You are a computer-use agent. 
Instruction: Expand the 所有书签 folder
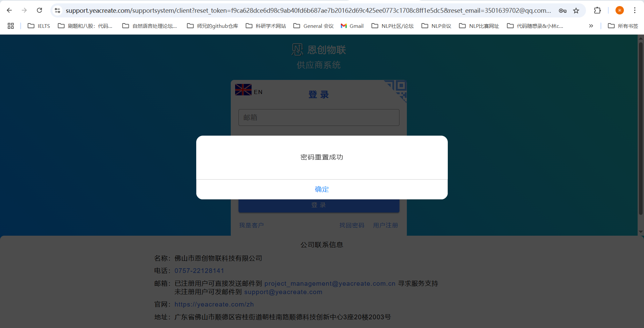623,26
